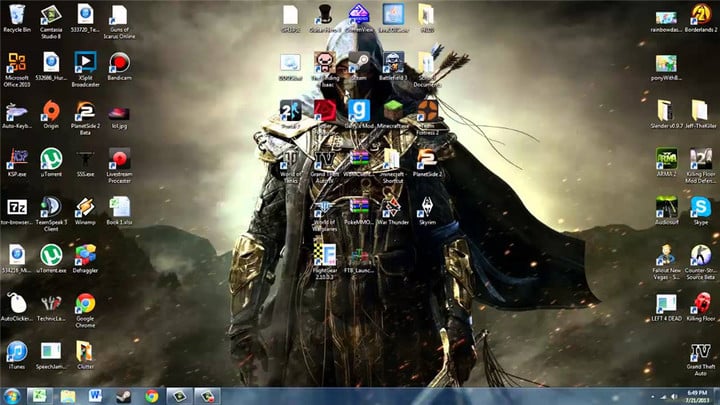Launch Camtasia Studio 8

click(51, 21)
